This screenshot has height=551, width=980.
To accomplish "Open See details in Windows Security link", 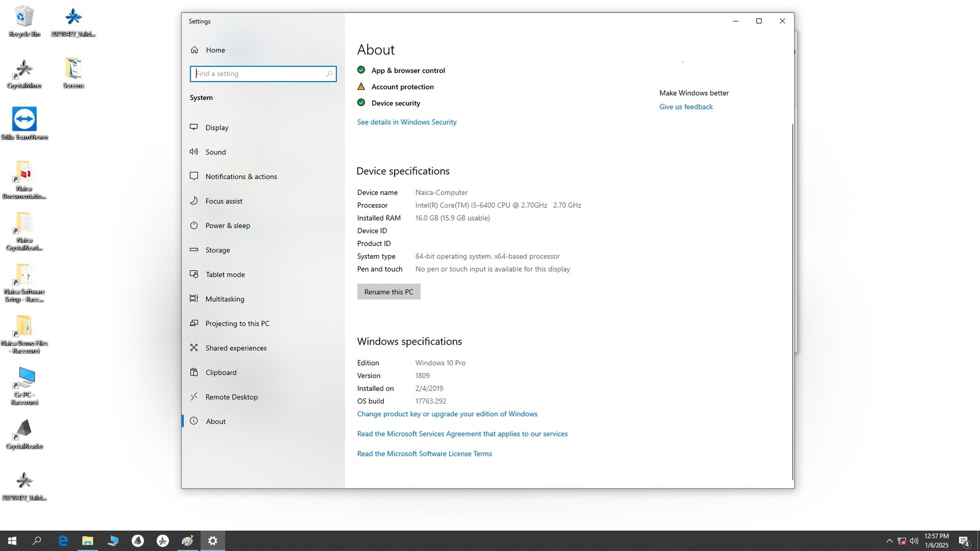I will coord(407,122).
